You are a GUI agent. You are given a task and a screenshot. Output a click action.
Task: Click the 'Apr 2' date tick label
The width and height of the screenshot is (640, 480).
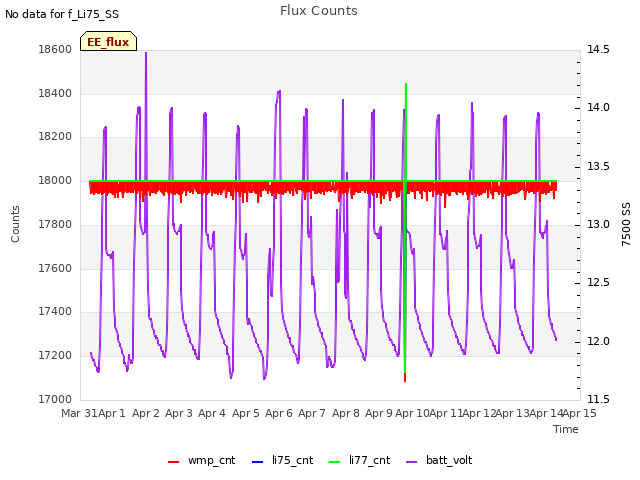[x=146, y=413]
